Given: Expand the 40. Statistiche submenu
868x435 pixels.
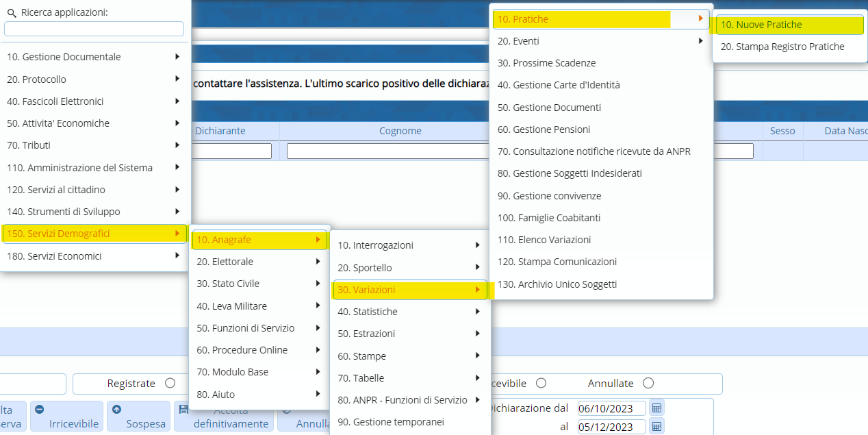Looking at the screenshot, I should 477,312.
